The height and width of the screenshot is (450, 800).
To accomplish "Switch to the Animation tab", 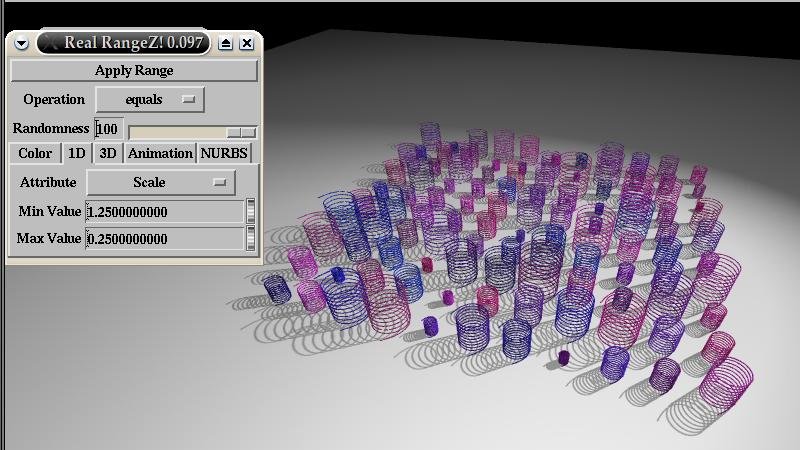I will [160, 153].
